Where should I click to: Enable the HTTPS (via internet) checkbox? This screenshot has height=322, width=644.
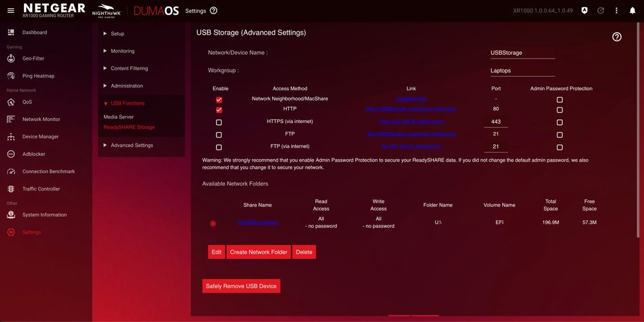coord(219,122)
